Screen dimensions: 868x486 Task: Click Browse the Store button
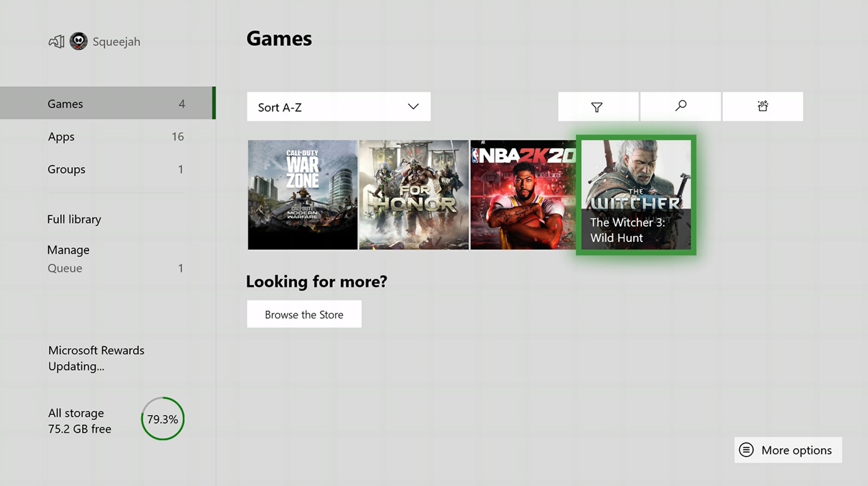pyautogui.click(x=304, y=314)
